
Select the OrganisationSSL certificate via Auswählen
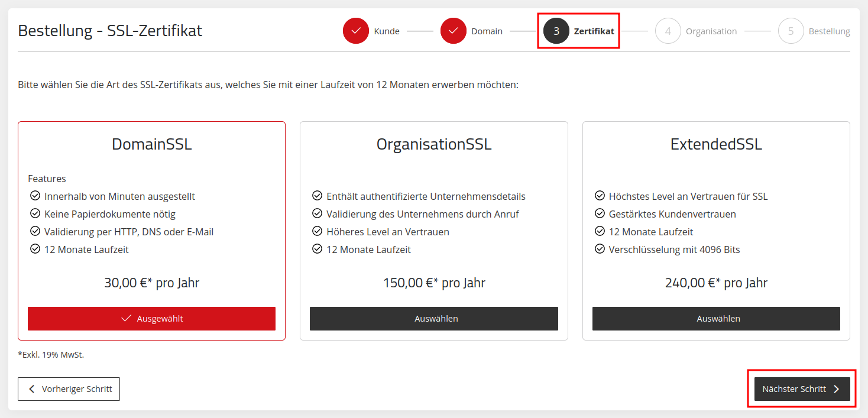coord(434,319)
